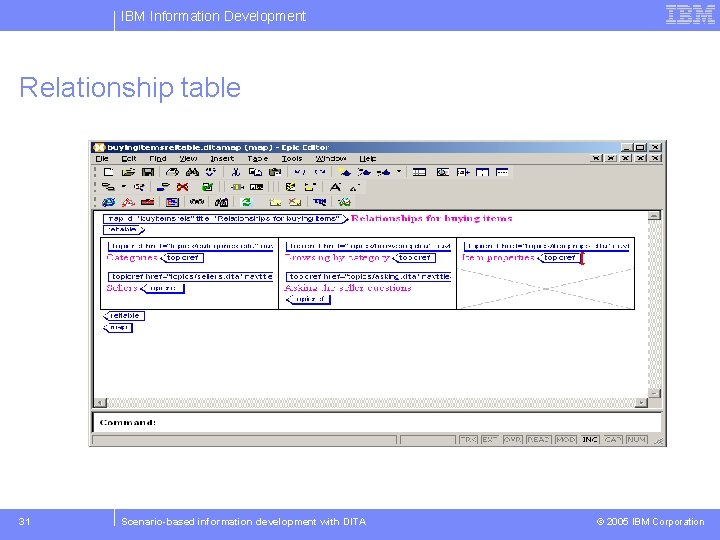Click the NUM indicator in status bar

point(637,440)
